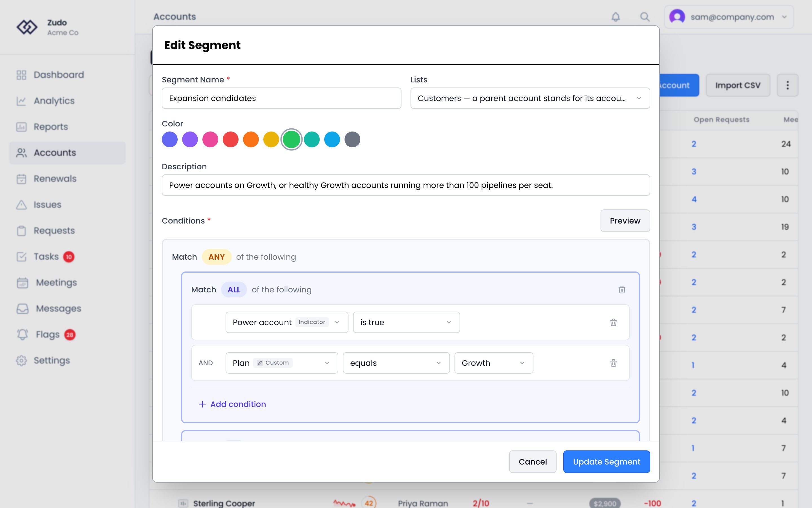This screenshot has height=508, width=812.
Task: Open the Power account field dropdown
Action: pyautogui.click(x=287, y=322)
